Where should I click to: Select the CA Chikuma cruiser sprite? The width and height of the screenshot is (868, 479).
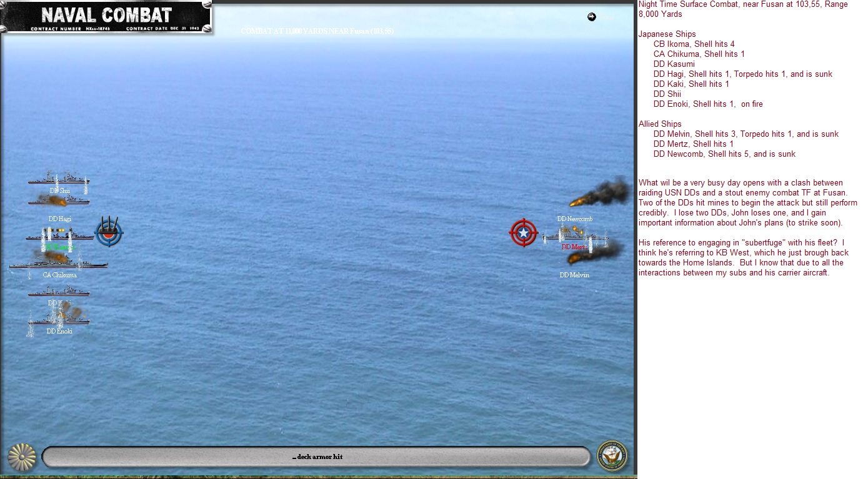(58, 264)
